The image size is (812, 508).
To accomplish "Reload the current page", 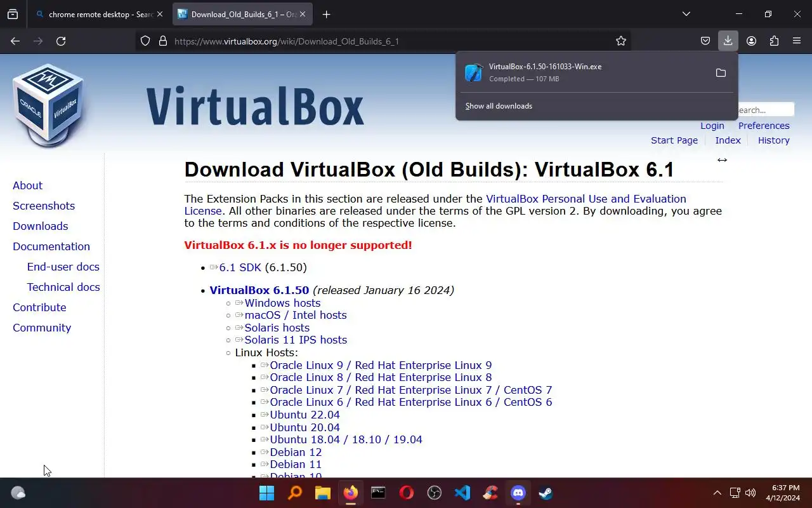I will pos(61,41).
